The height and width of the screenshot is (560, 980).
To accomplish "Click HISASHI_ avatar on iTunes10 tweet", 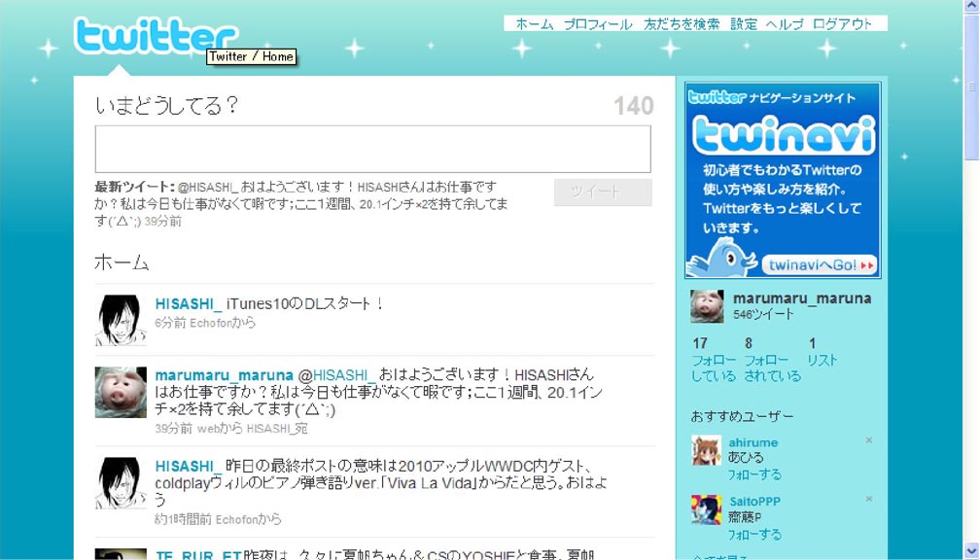I will coord(121,320).
